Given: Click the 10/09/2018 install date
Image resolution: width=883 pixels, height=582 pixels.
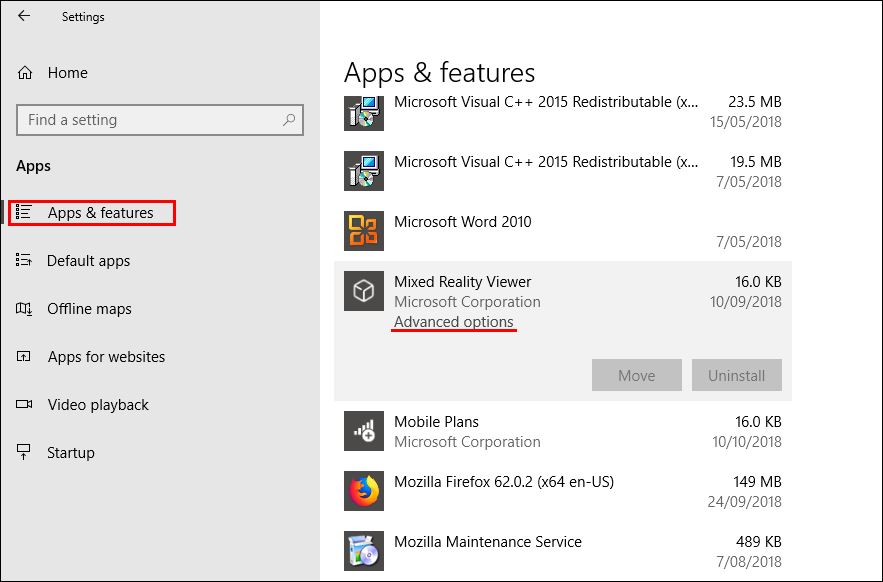Looking at the screenshot, I should [x=746, y=302].
